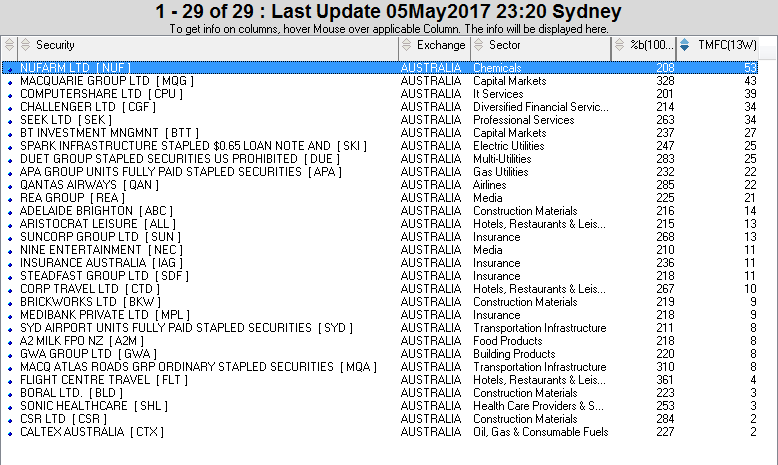Viewport: 778px width, 465px height.
Task: Click the Multi-Utilities sector cell
Action: point(502,158)
